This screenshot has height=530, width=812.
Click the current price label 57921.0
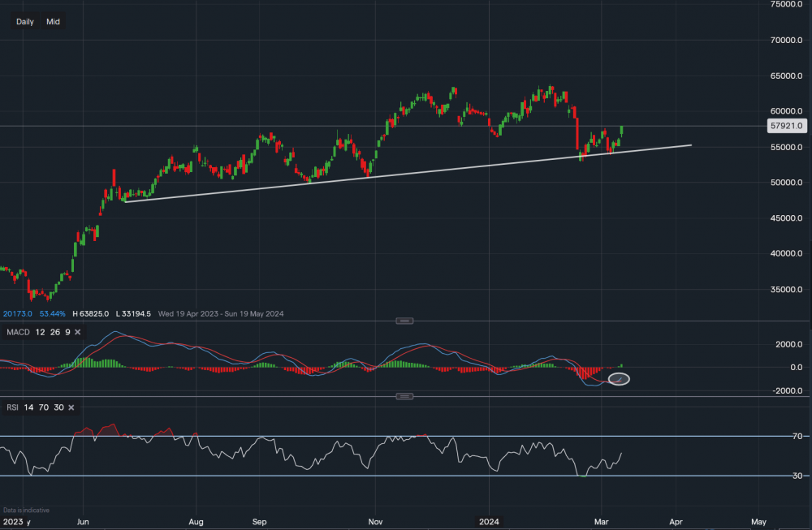(787, 126)
